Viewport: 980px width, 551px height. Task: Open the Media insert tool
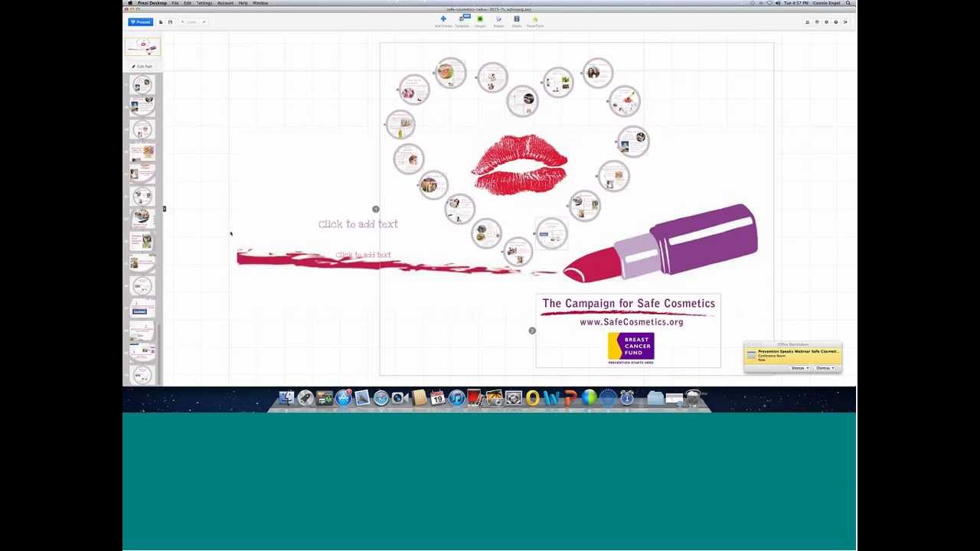(x=517, y=21)
